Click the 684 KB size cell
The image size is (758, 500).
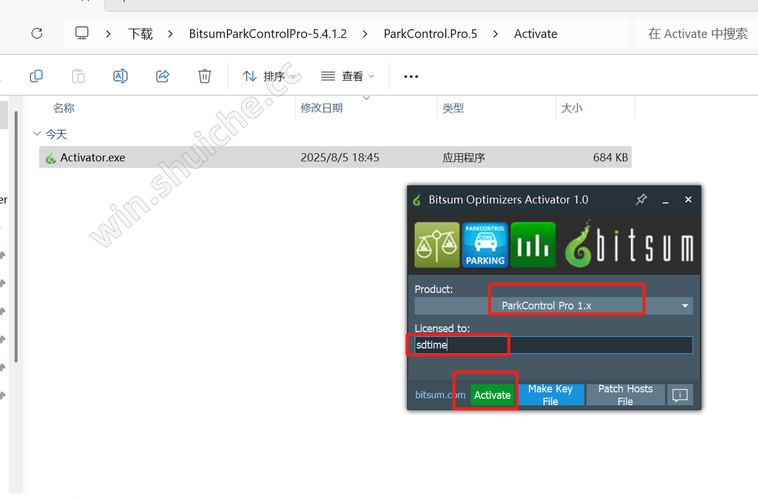click(x=610, y=158)
